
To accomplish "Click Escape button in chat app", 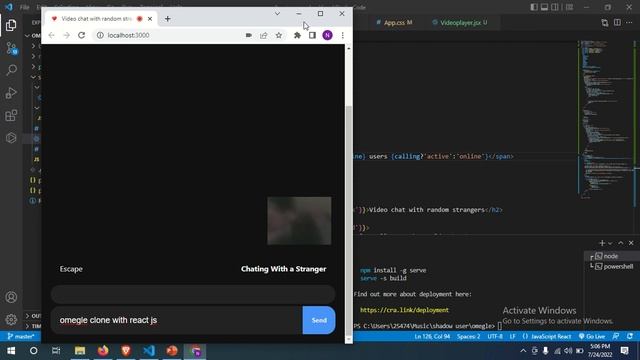I will 71,269.
